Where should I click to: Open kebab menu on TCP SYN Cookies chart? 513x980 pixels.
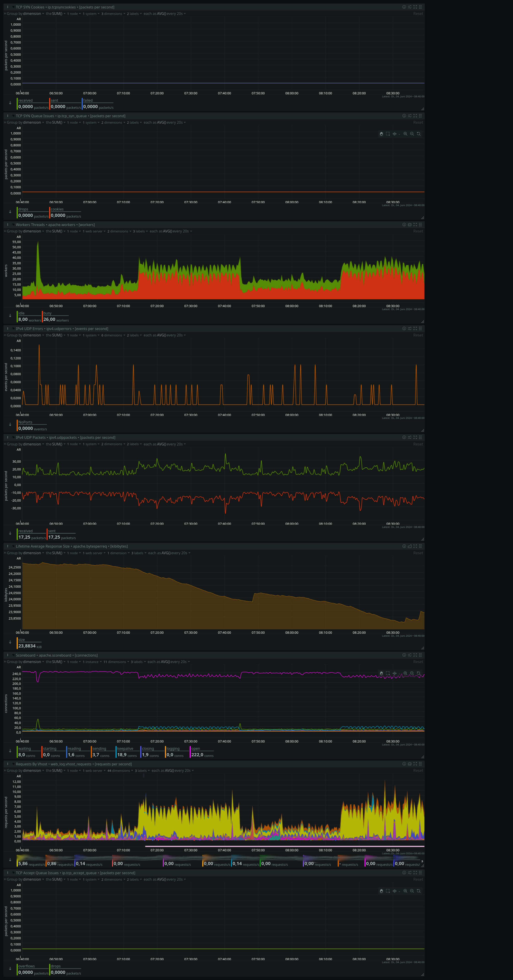(8, 7)
